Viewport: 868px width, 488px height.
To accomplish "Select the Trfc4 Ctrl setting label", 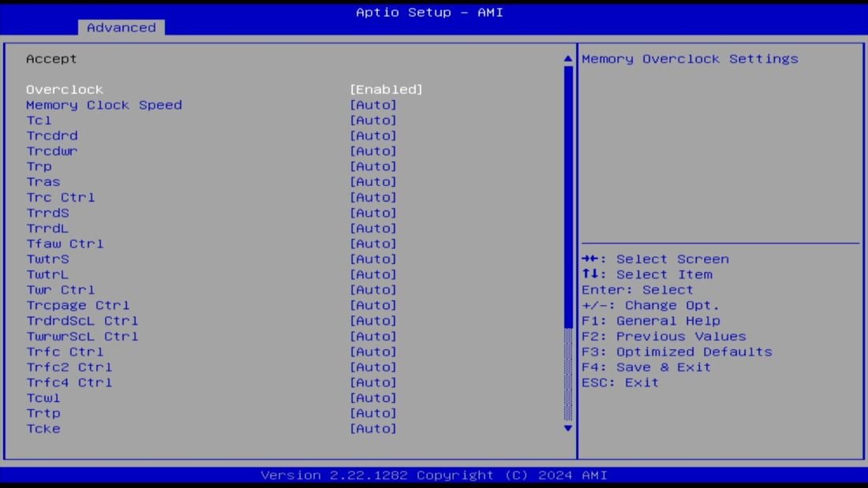I will click(69, 383).
